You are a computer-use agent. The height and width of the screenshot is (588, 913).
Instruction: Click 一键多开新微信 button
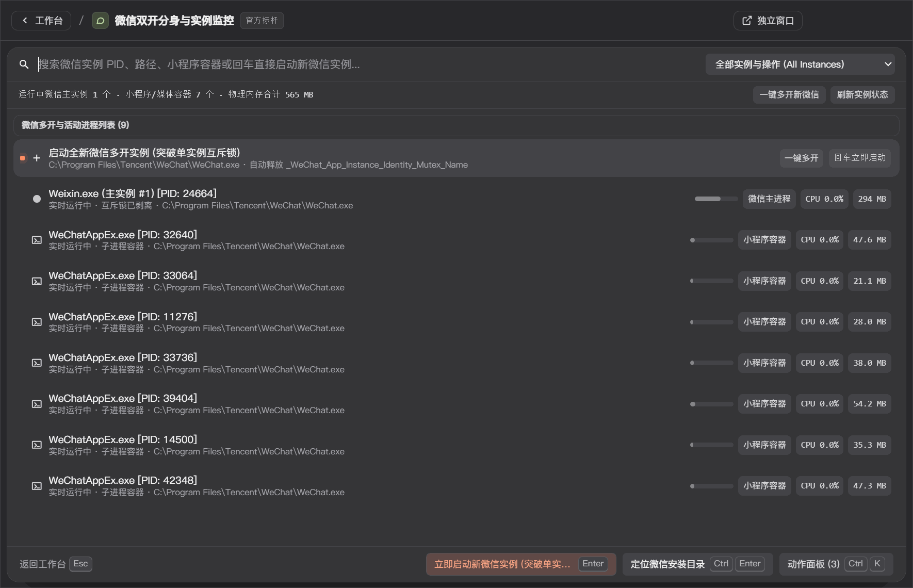click(x=789, y=95)
